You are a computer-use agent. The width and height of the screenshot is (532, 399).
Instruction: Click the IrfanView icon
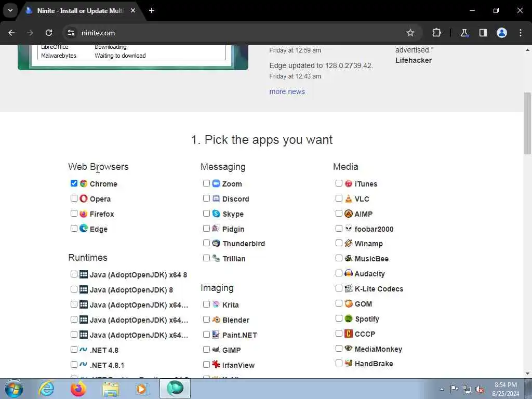[216, 365]
